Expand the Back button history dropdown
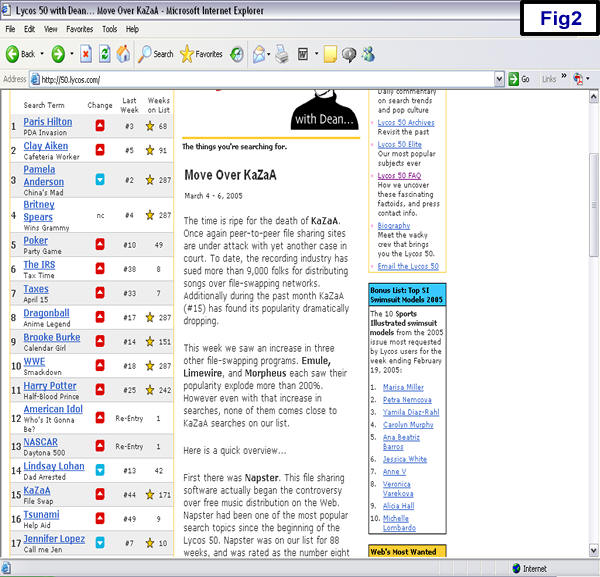Image resolution: width=600 pixels, height=577 pixels. (x=42, y=54)
